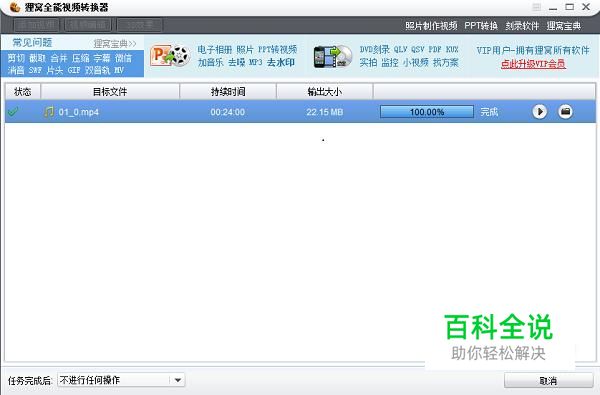
Task: Click the 加音乐 link
Action: point(210,62)
